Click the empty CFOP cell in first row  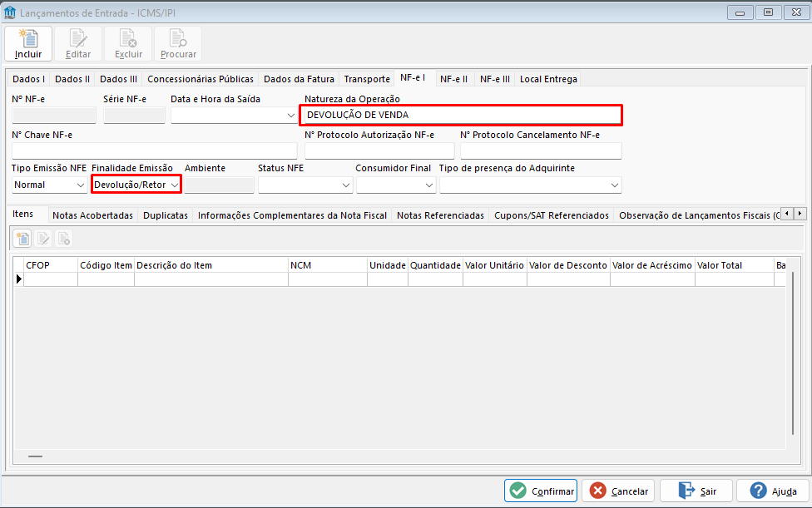(51, 279)
